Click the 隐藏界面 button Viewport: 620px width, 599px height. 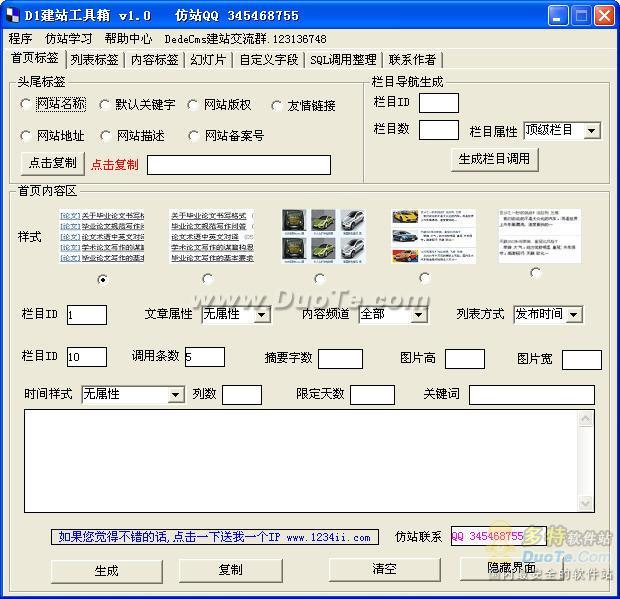(512, 568)
